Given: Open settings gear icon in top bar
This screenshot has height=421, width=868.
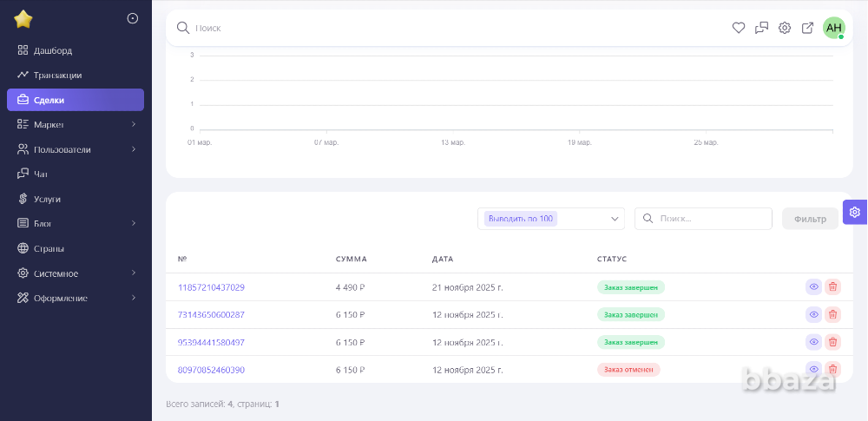Looking at the screenshot, I should 785,28.
